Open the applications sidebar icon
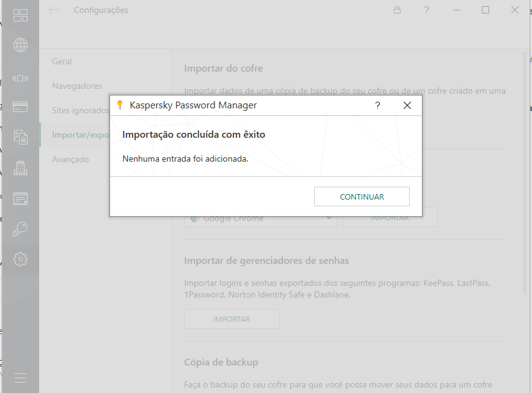Image resolution: width=532 pixels, height=393 pixels. click(x=20, y=78)
